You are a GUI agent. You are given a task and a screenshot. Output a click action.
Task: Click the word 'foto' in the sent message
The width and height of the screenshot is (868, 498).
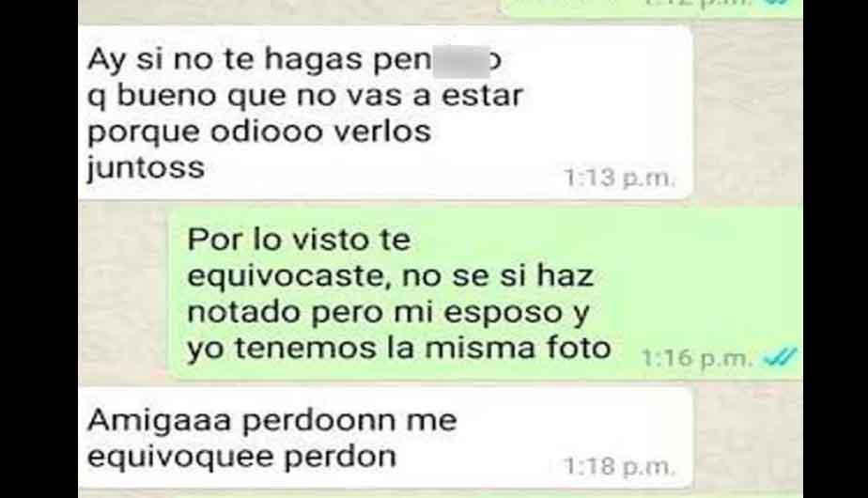pos(579,348)
